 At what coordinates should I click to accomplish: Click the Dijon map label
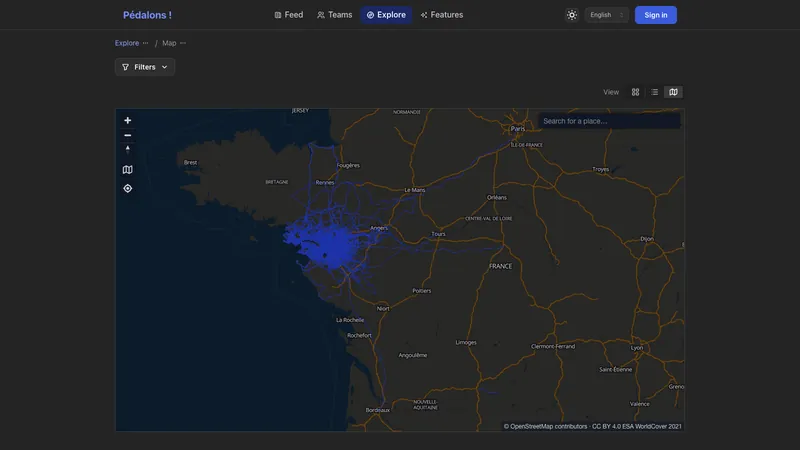coord(647,239)
